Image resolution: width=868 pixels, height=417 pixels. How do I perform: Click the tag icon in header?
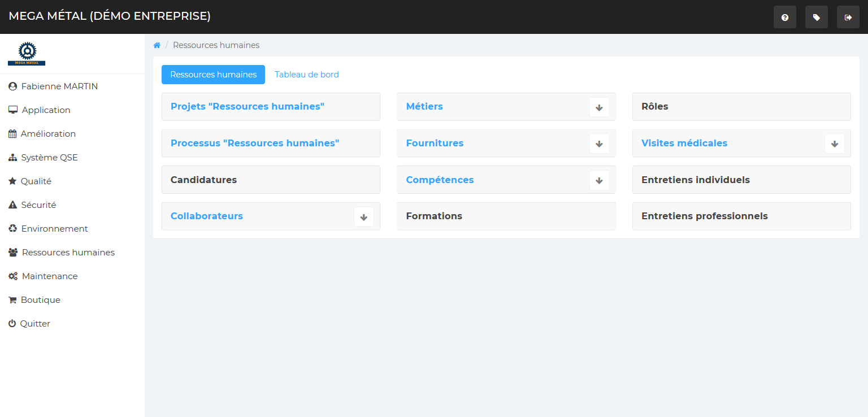pyautogui.click(x=816, y=18)
